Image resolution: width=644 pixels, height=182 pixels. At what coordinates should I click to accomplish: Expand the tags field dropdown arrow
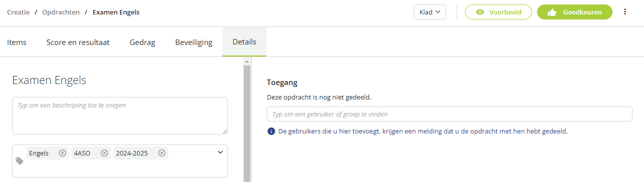(x=220, y=152)
